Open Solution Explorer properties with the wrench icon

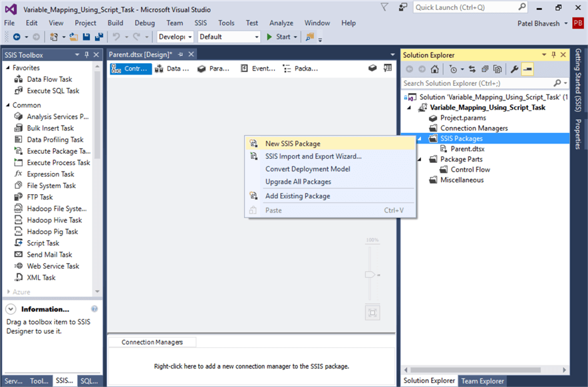[x=514, y=68]
